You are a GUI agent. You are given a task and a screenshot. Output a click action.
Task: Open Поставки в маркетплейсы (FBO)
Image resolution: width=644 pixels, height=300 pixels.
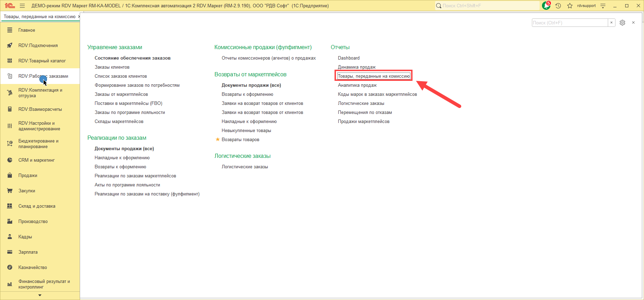(128, 103)
